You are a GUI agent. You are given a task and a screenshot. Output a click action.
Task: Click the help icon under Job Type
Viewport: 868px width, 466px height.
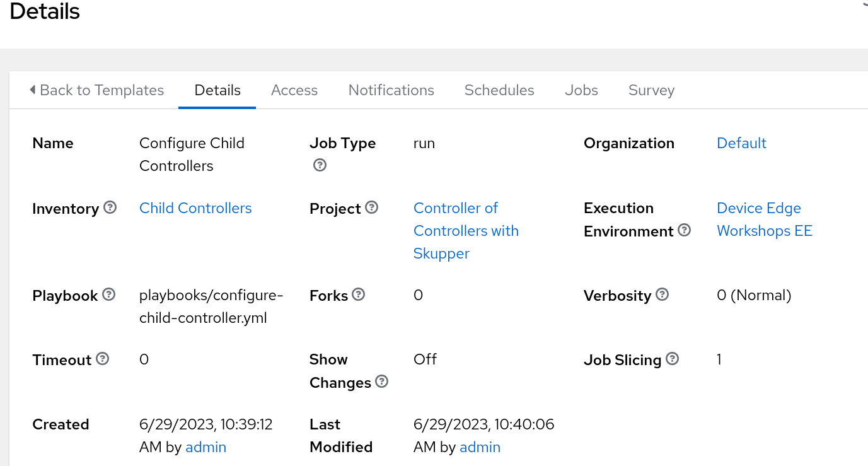[x=320, y=165]
